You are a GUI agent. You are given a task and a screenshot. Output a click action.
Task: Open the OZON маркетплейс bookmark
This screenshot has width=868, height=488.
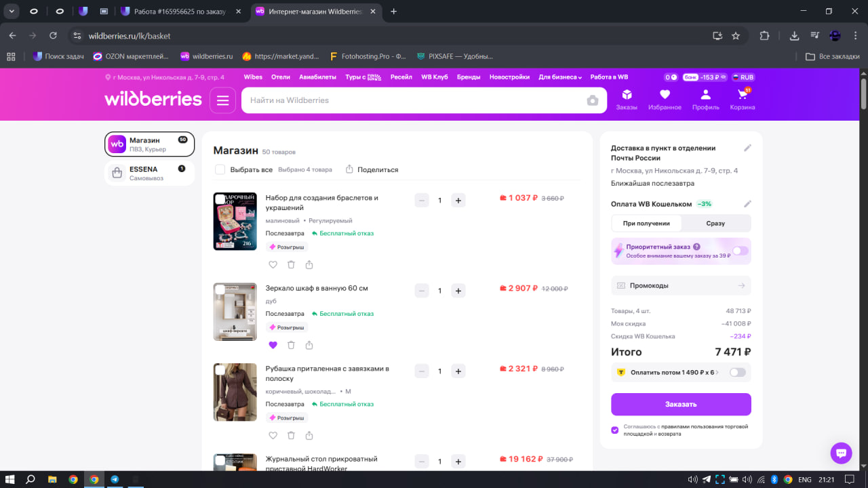point(132,56)
